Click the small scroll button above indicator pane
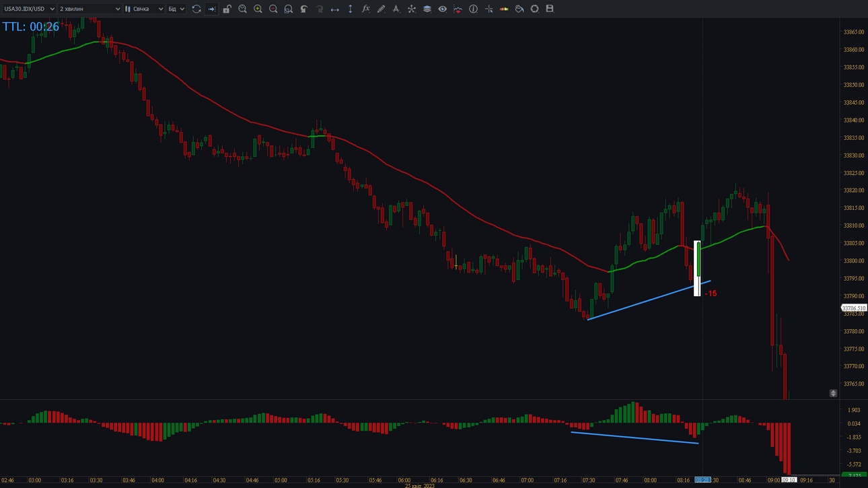The height and width of the screenshot is (488, 868). point(833,393)
